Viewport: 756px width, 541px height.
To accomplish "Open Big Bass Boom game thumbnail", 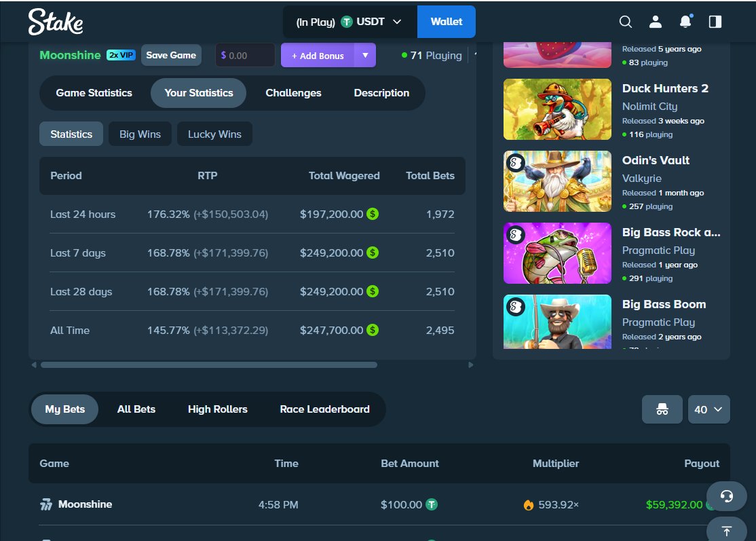I will pyautogui.click(x=557, y=322).
